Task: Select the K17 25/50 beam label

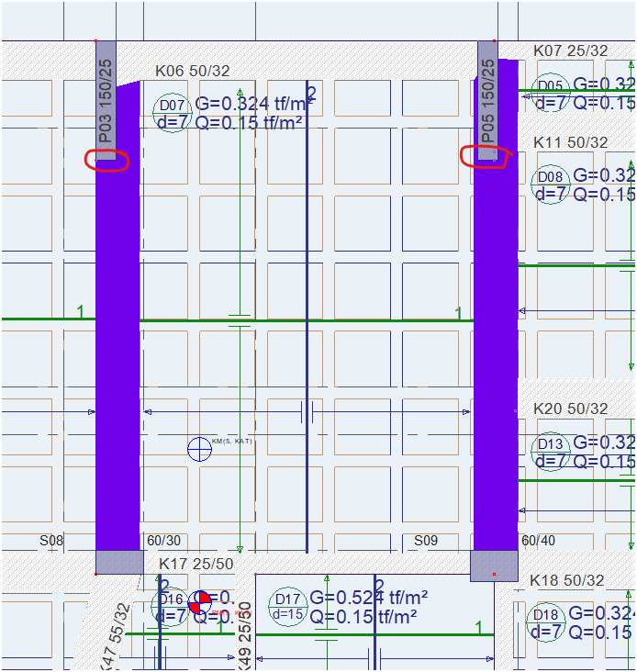Action: click(x=196, y=563)
